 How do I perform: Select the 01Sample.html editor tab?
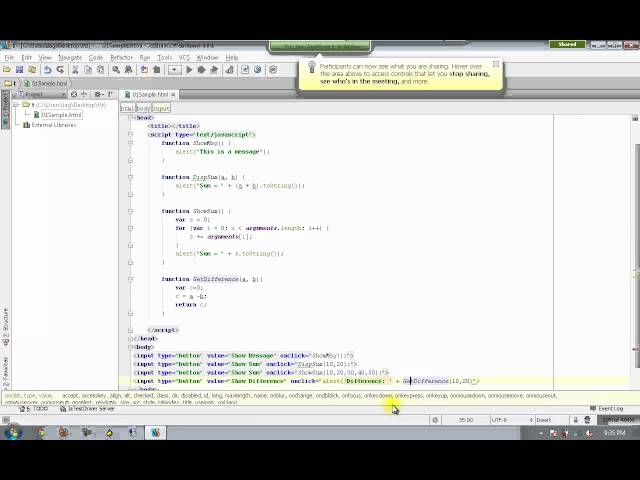[x=147, y=94]
